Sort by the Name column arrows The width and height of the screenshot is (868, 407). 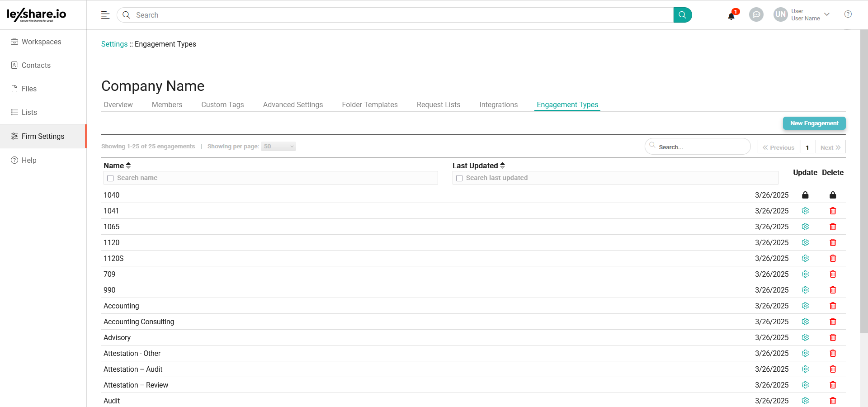[x=128, y=166]
